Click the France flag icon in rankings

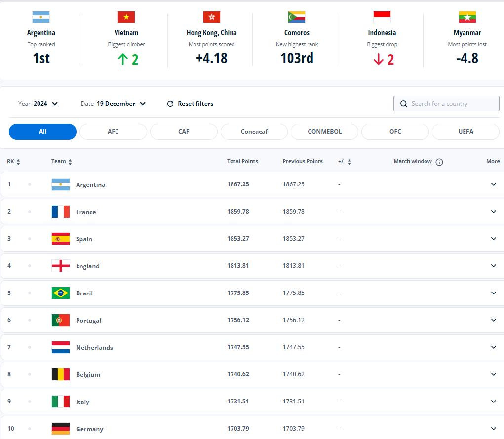click(60, 212)
